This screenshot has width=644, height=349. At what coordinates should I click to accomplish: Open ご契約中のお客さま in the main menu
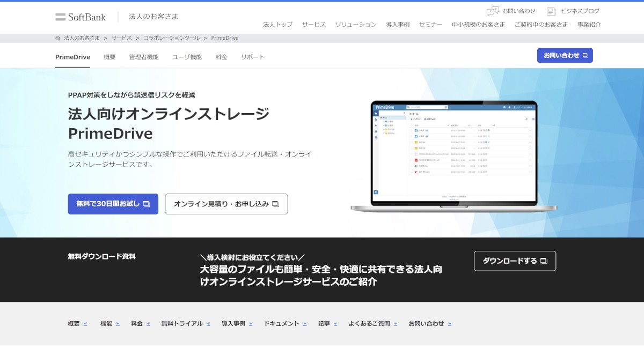[x=541, y=25]
